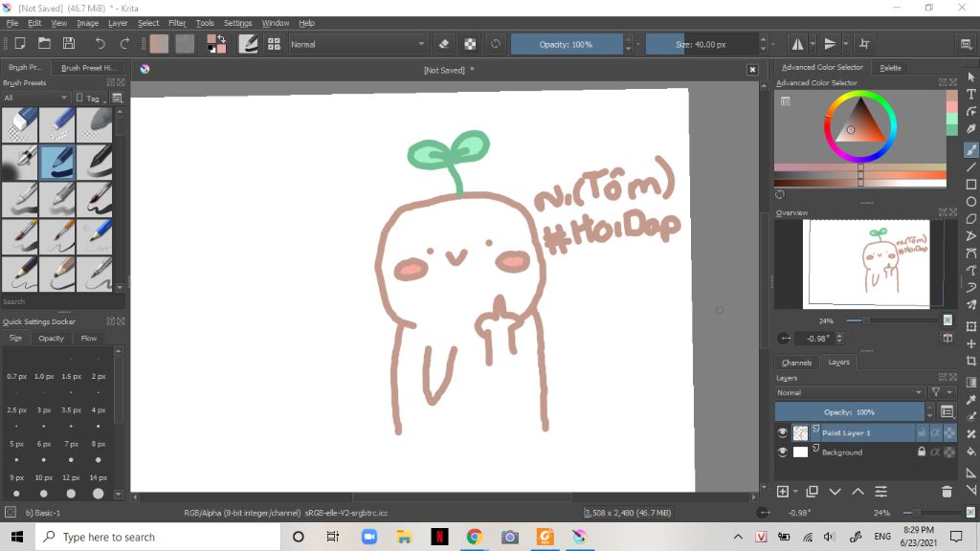Open the toolbar blending mode dropdown

[x=358, y=44]
